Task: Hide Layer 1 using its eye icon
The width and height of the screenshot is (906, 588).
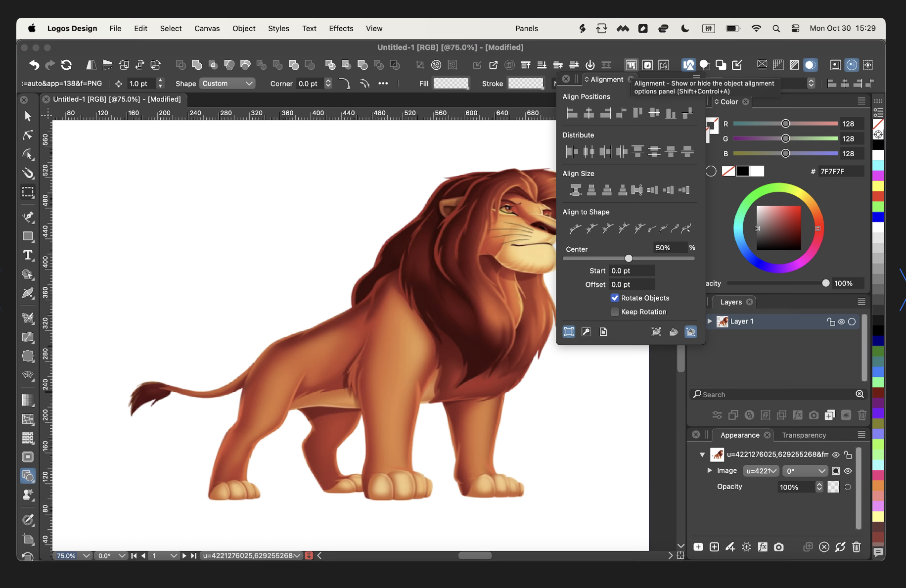Action: [x=841, y=321]
